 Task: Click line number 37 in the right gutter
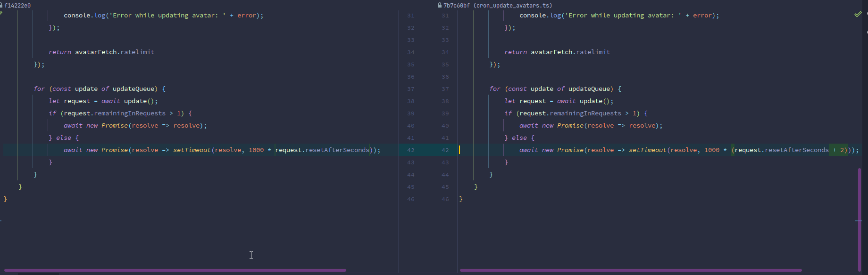point(445,89)
